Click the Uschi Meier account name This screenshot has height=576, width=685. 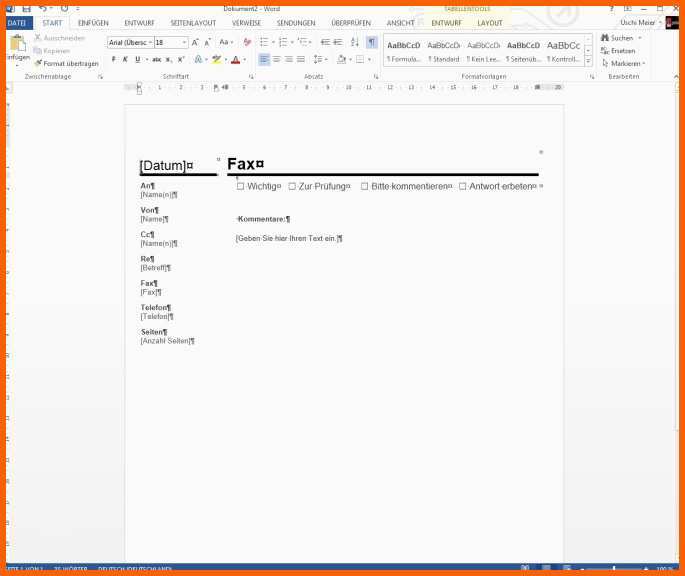(637, 22)
